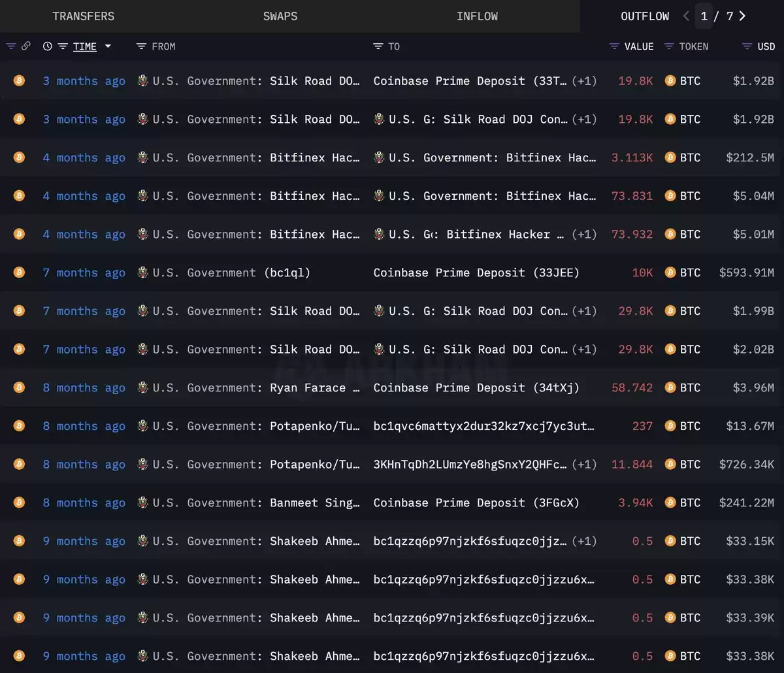Open the 4 months ago timestamp for the 3.113K transfer
Screen dimensions: 784x673
click(x=84, y=157)
